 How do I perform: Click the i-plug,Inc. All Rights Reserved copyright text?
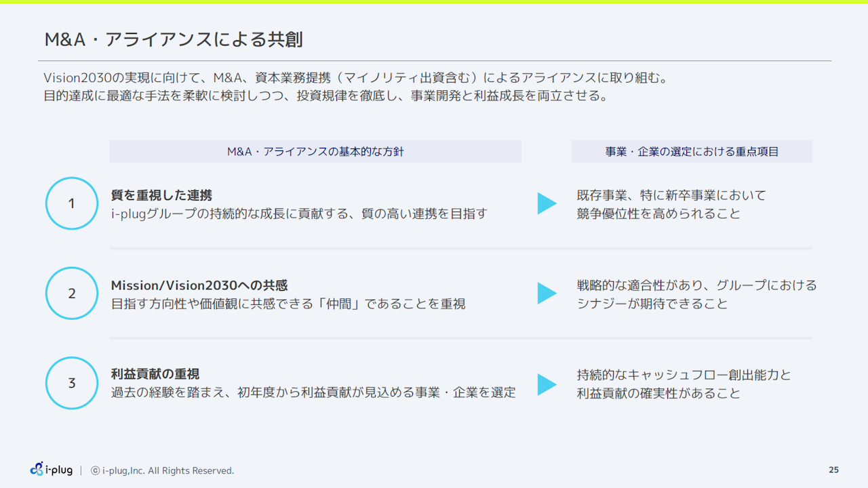pos(167,470)
